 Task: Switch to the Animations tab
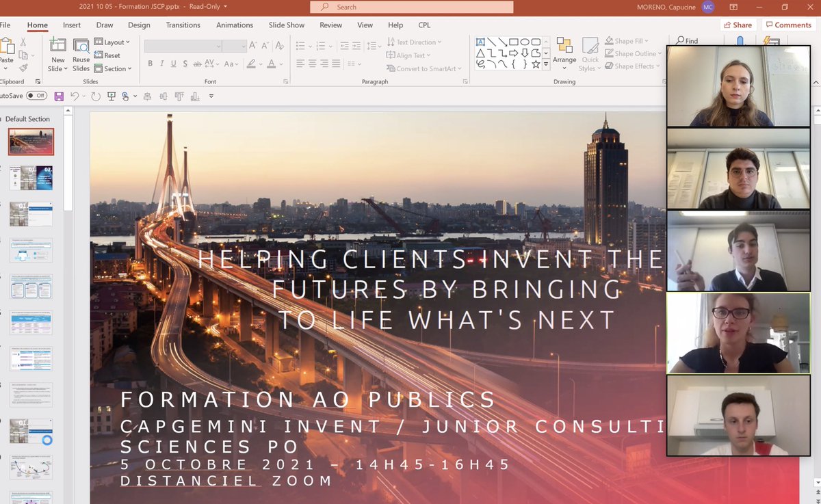click(235, 25)
